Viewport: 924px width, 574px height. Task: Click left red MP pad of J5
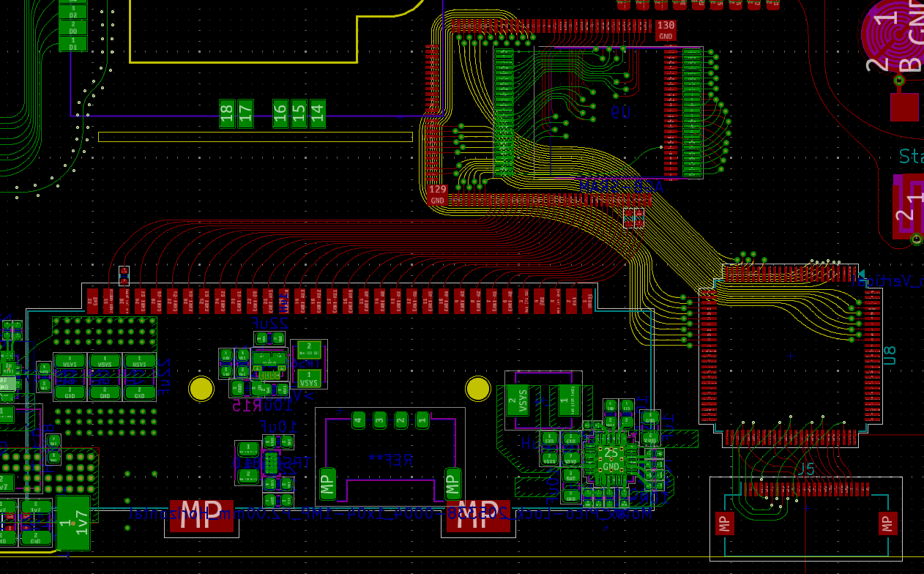pyautogui.click(x=725, y=523)
